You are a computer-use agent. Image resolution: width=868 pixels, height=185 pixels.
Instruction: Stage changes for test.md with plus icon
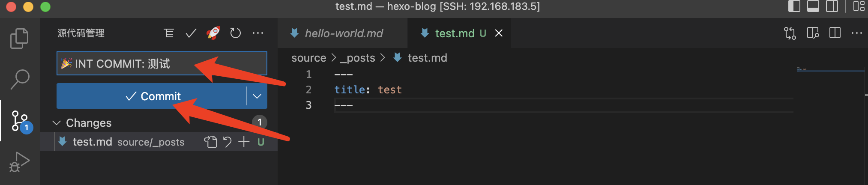[x=244, y=142]
